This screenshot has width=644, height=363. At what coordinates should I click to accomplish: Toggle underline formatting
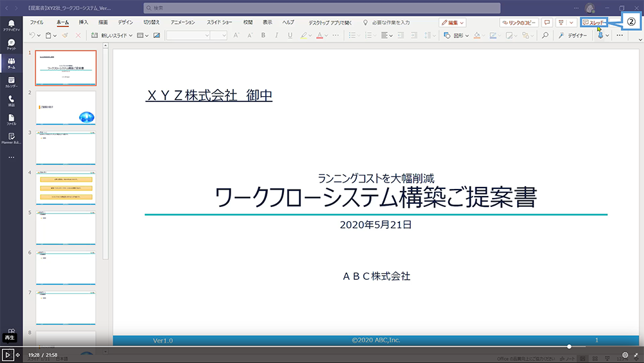(x=290, y=35)
